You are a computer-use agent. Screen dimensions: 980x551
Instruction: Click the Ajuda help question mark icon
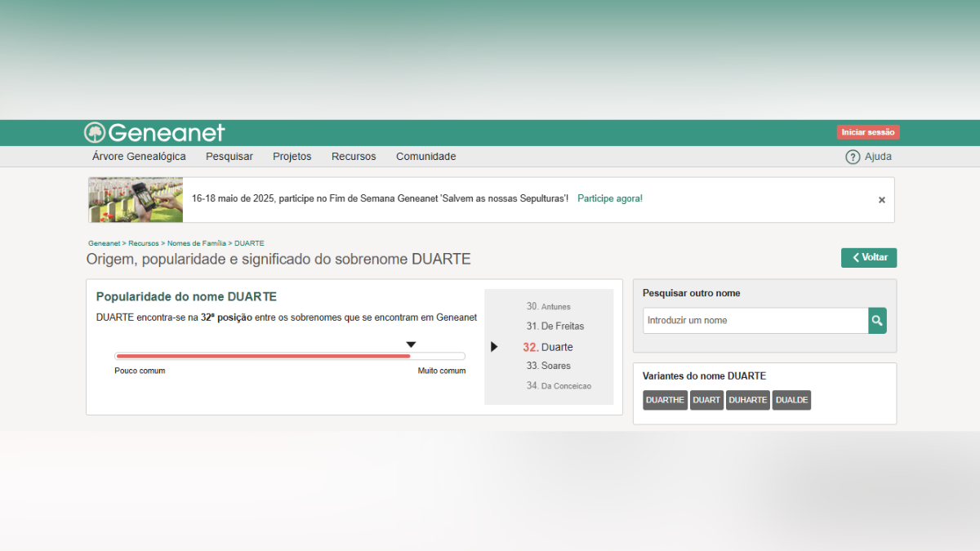(x=853, y=157)
